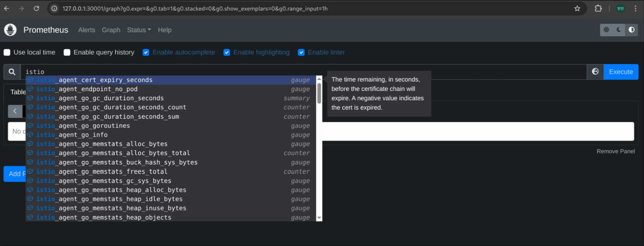Screen dimensions: 644x246
Task: Pick istio_agent_go_goroutines suggestion
Action: click(171, 126)
